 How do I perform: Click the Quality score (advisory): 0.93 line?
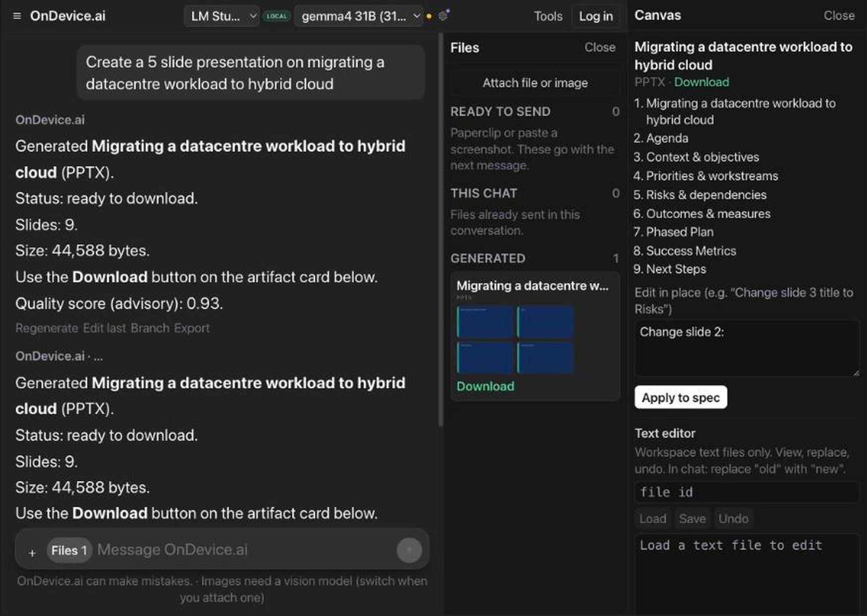click(119, 303)
